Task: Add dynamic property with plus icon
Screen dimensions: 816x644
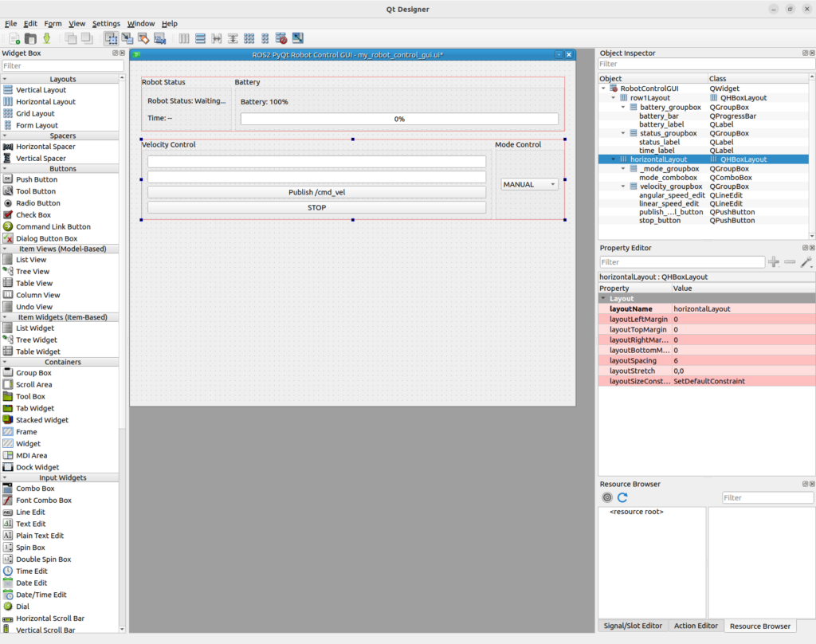Action: pyautogui.click(x=774, y=262)
